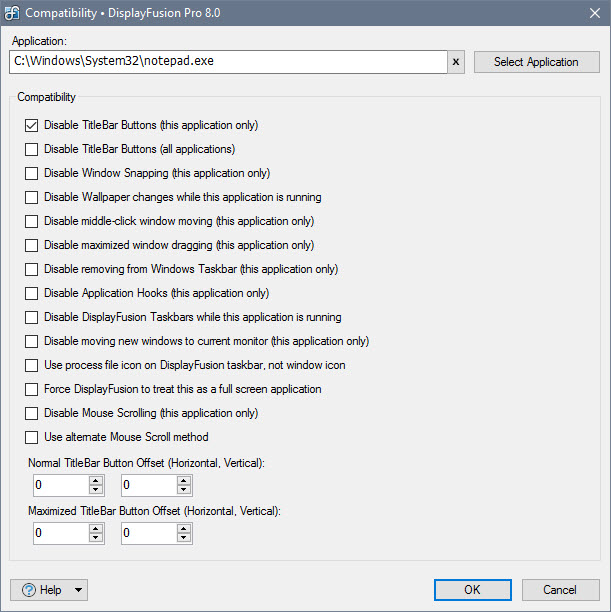
Task: Click the DisplayFusion icon in the title bar
Action: (x=12, y=13)
